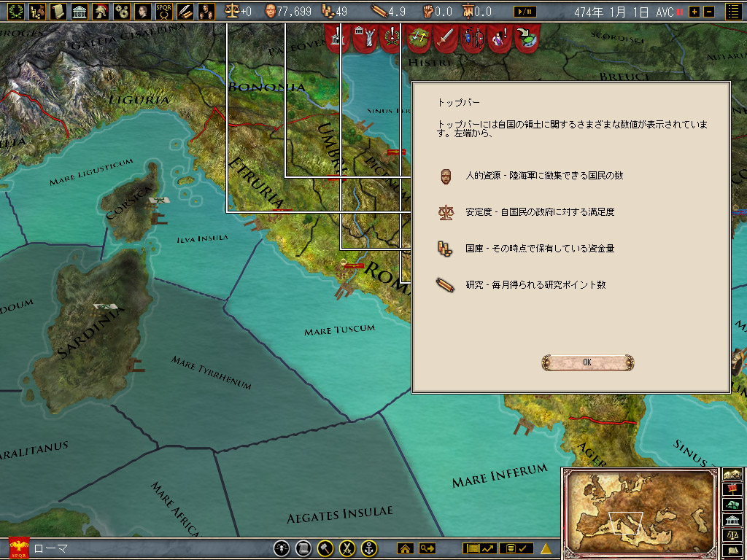
Task: Click the 人的資源 manpower face icon in the dialog
Action: [x=446, y=176]
